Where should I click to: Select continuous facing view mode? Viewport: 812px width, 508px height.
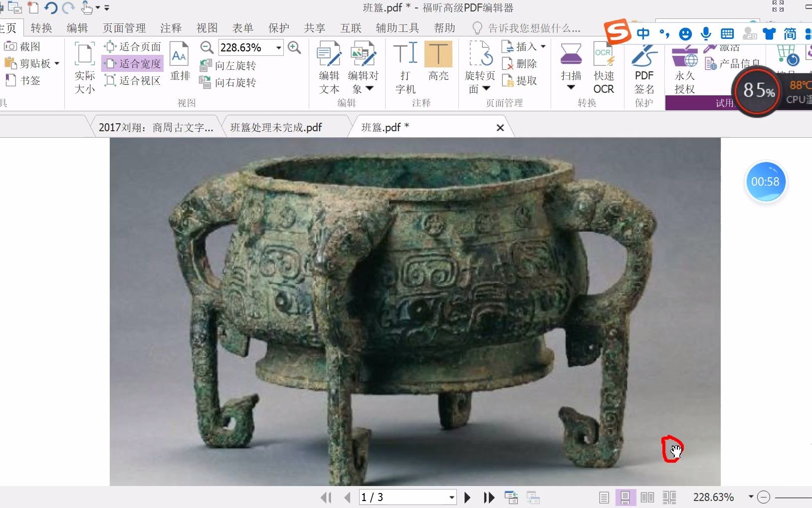pyautogui.click(x=669, y=498)
